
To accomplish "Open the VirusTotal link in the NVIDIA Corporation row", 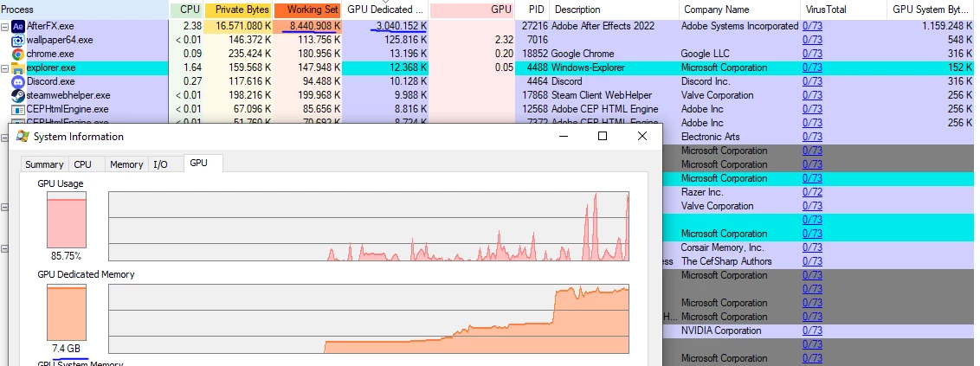I will pos(813,331).
